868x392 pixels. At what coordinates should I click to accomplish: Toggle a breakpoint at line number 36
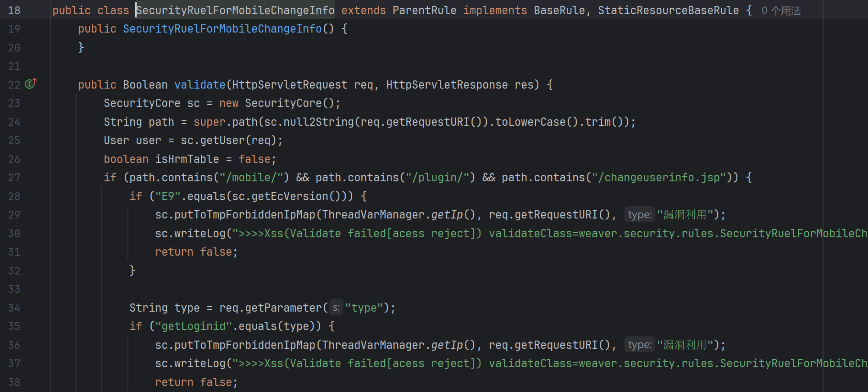coord(14,345)
